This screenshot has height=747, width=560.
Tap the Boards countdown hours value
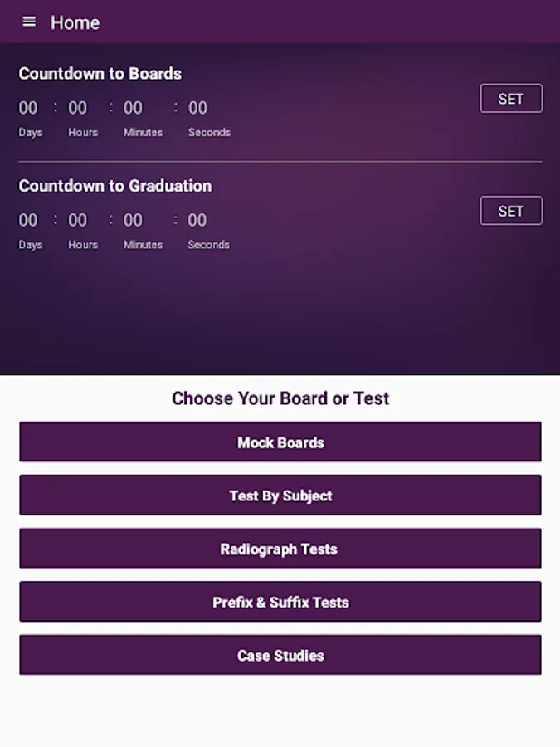pos(77,108)
